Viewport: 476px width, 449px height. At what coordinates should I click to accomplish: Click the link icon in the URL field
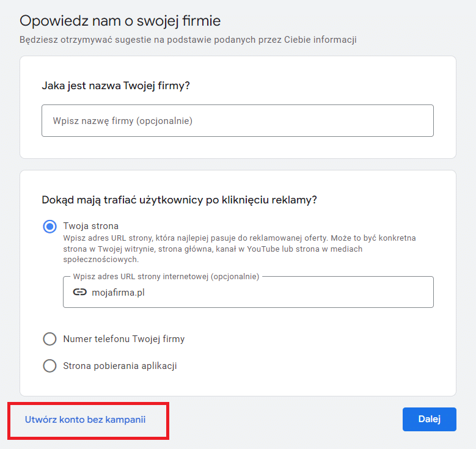tap(79, 292)
